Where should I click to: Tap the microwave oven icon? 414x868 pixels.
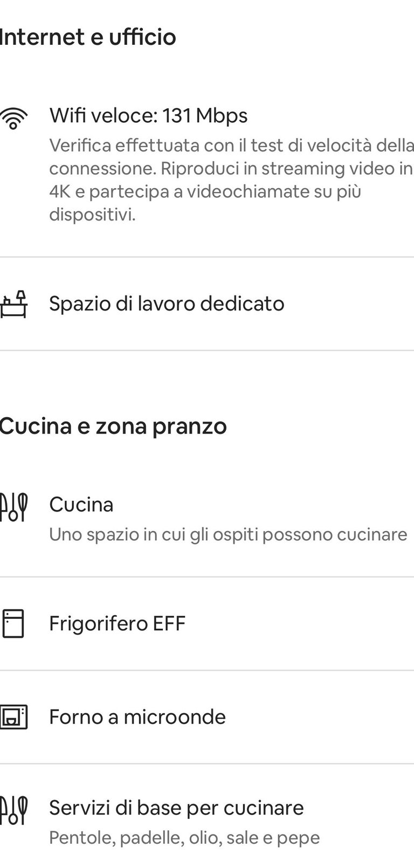(13, 717)
